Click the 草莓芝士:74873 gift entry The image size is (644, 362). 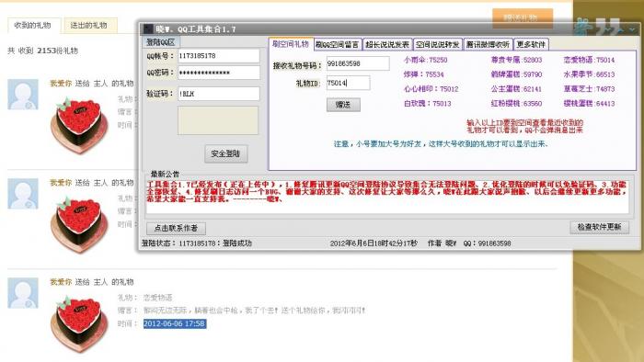[x=589, y=89]
